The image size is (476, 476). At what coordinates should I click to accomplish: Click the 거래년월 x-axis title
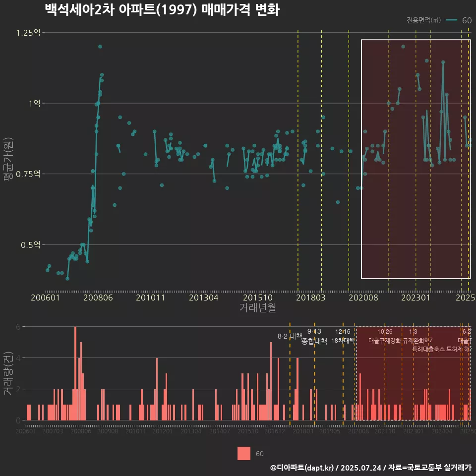pos(258,307)
